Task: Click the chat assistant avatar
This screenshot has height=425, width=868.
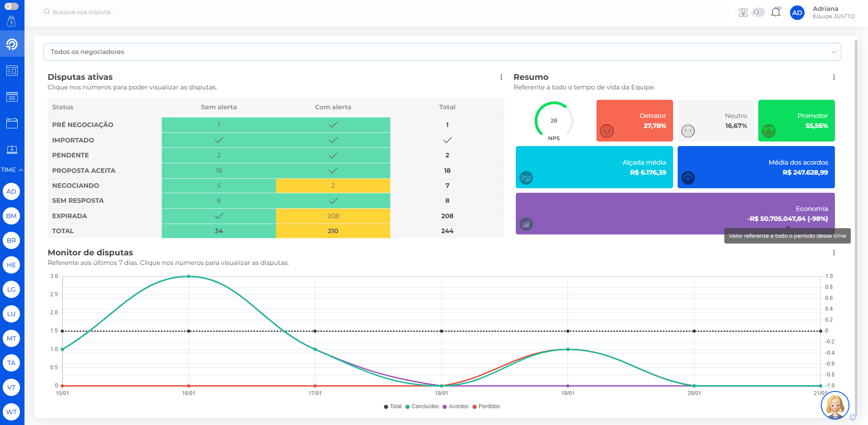Action: 834,405
